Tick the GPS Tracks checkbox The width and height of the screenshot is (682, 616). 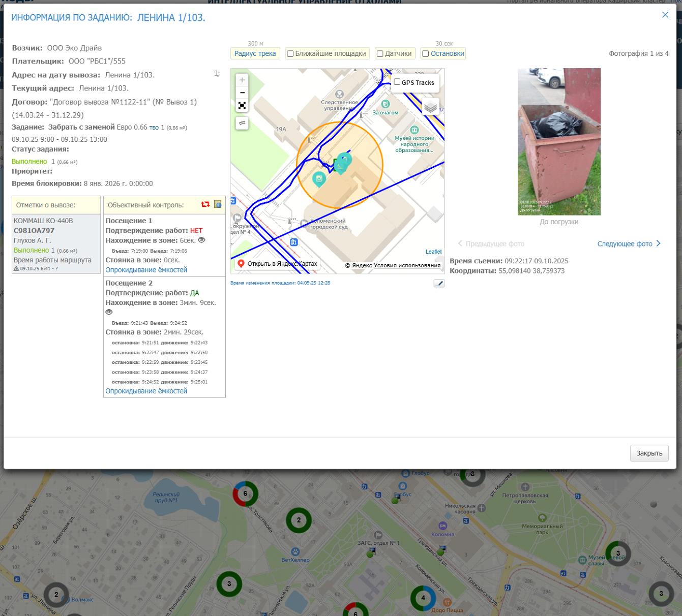397,82
